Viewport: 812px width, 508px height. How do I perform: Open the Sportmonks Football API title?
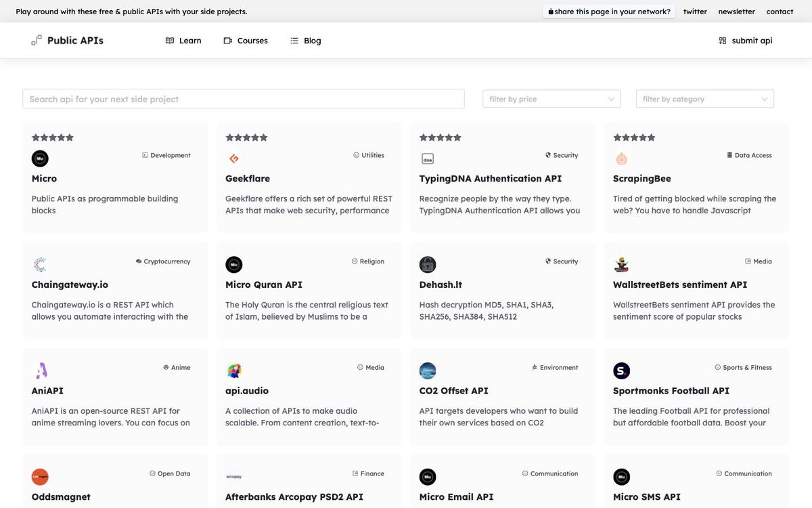671,391
